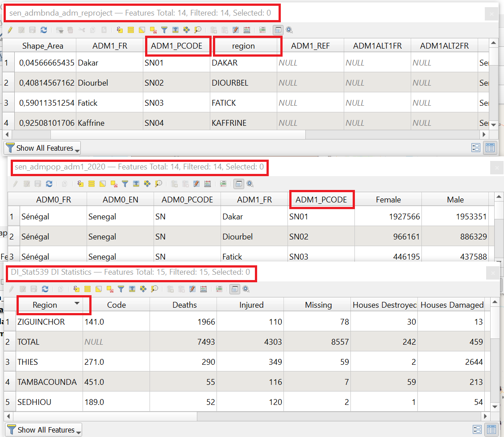This screenshot has height=437, width=504.
Task: Toggle filter selected features in DI_Stat539 toolbar
Action: coord(121,289)
